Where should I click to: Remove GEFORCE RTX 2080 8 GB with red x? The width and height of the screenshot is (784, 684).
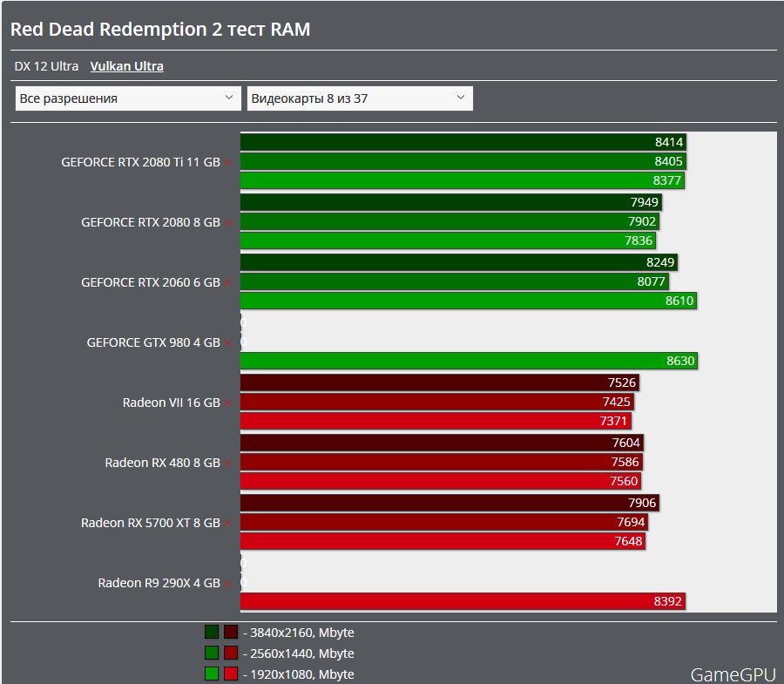[228, 222]
